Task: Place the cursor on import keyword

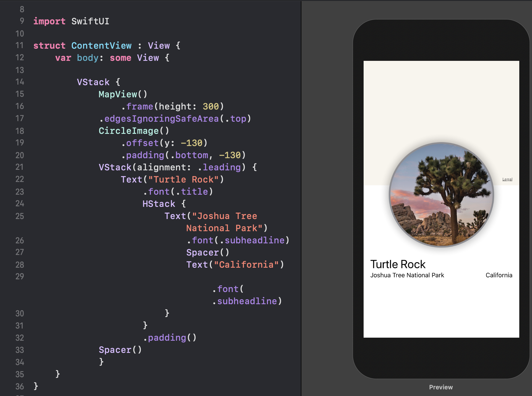Action: coord(49,21)
